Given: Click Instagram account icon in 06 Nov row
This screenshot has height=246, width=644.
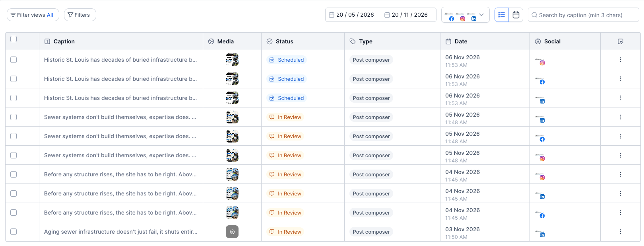Looking at the screenshot, I should pyautogui.click(x=540, y=61).
